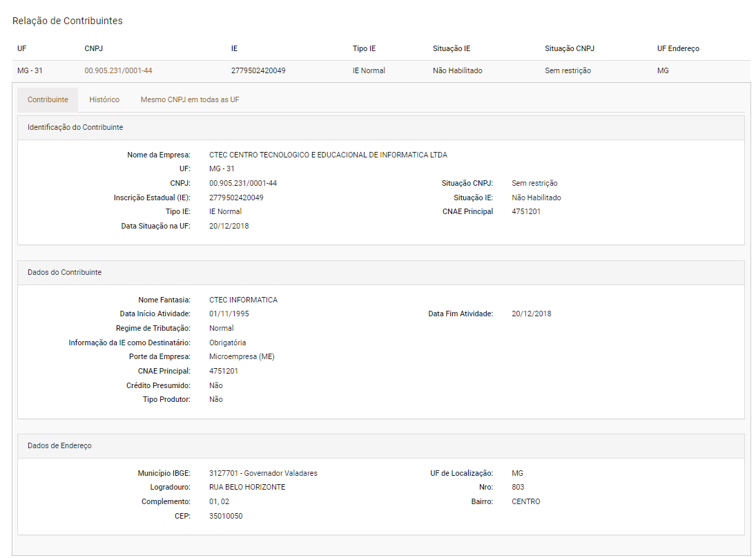This screenshot has height=558, width=756.
Task: Click the Município value Governador Valadares
Action: coord(263,473)
